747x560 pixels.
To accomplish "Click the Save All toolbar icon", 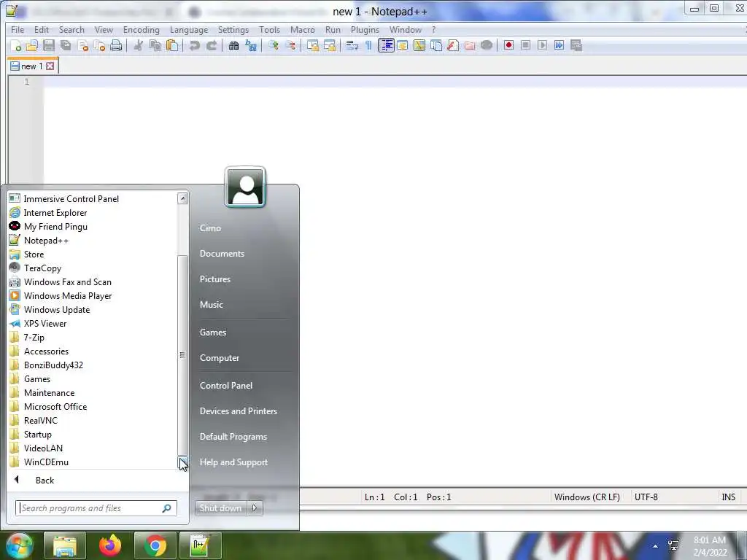I will pyautogui.click(x=66, y=46).
